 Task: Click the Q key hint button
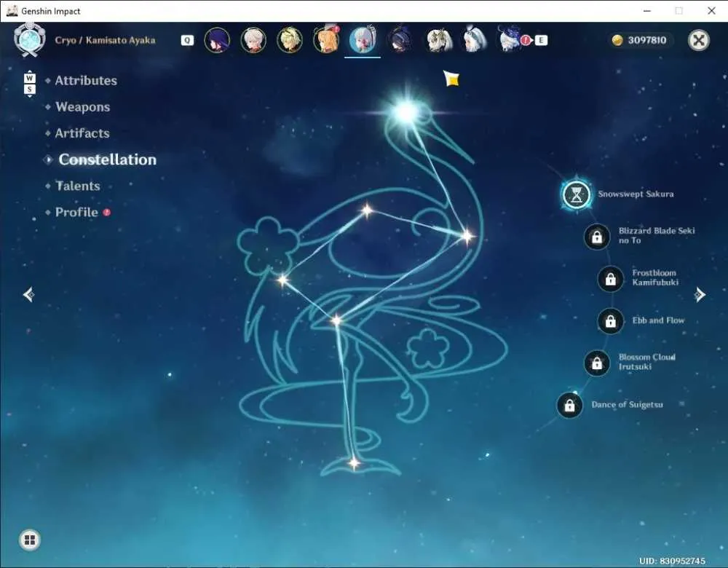tap(187, 40)
